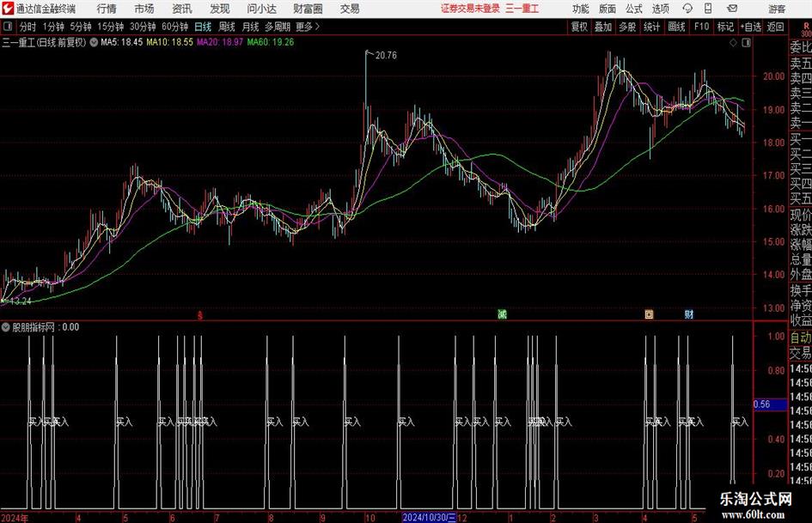
Task: Open the 市场 menu
Action: tap(144, 9)
